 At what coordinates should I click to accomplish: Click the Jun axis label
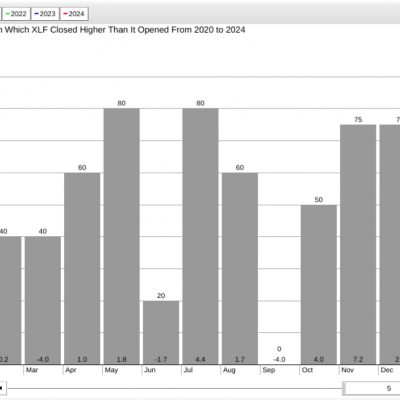pyautogui.click(x=150, y=370)
